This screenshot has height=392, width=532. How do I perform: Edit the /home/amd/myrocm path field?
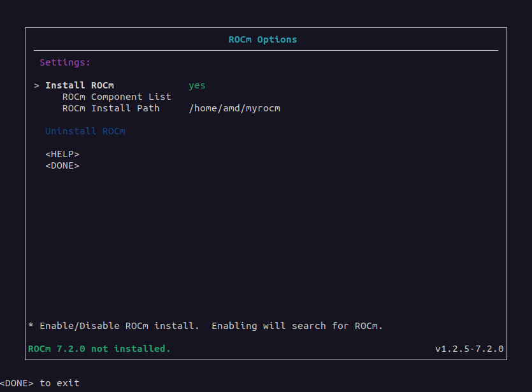pyautogui.click(x=234, y=108)
